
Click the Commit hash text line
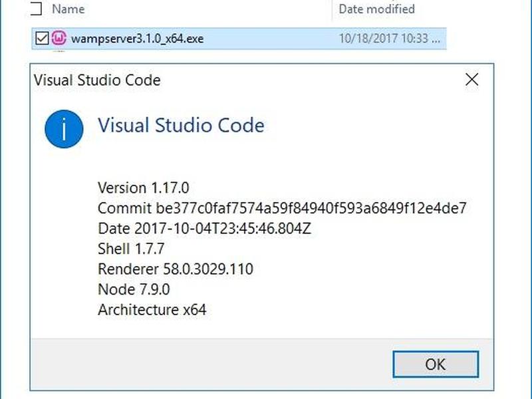pos(282,208)
